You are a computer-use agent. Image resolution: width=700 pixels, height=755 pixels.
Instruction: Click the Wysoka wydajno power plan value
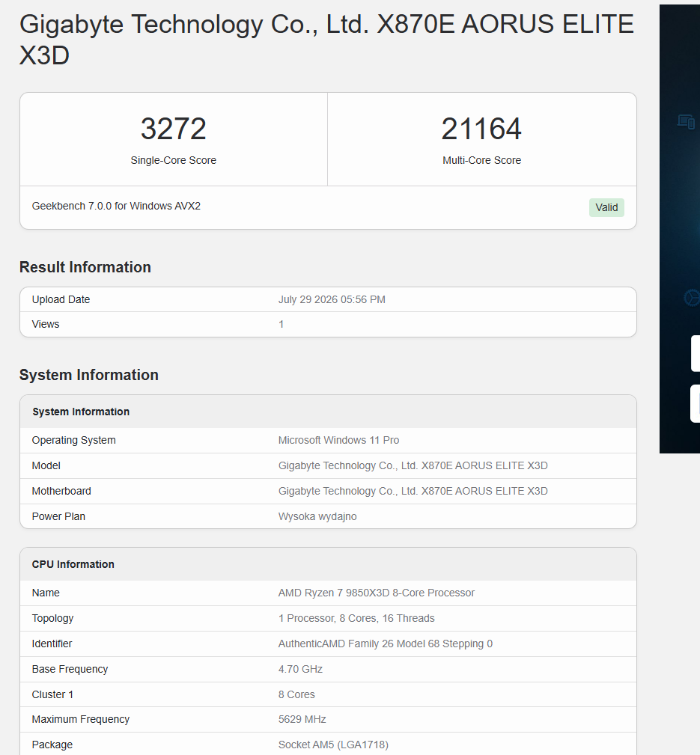[317, 516]
